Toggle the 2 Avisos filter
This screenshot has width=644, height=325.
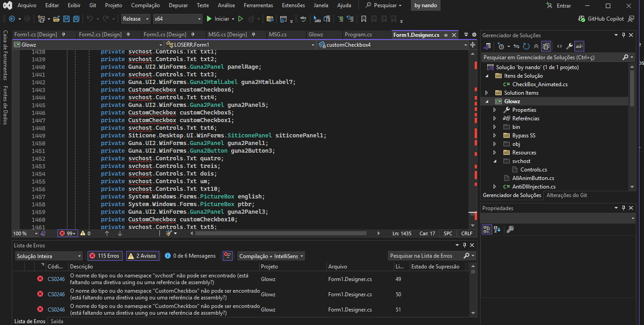tap(142, 256)
